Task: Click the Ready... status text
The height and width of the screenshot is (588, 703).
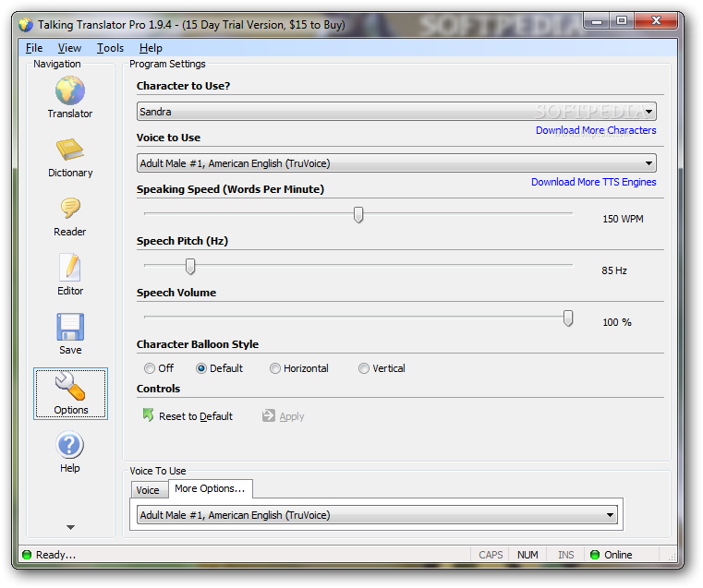Action: point(56,555)
